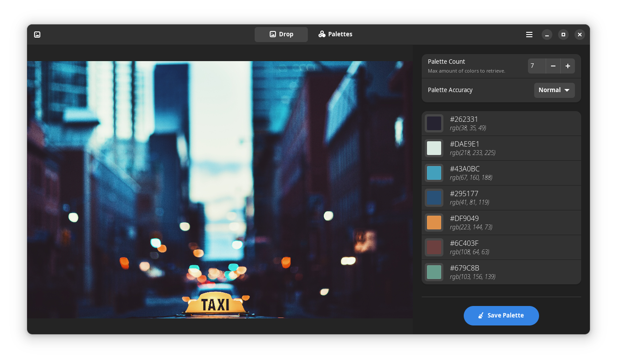Click the taxi street image preview
This screenshot has width=617, height=364.
(x=220, y=190)
